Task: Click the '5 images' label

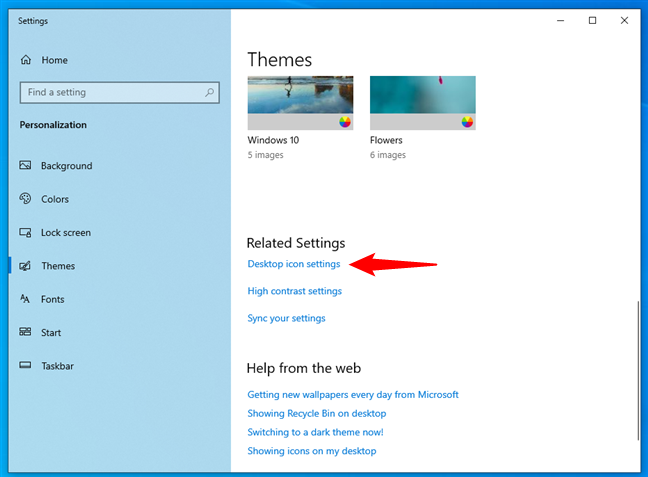Action: tap(265, 155)
